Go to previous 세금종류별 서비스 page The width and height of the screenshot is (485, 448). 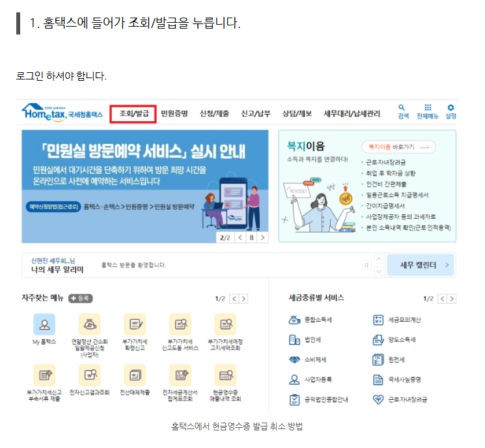point(442,299)
